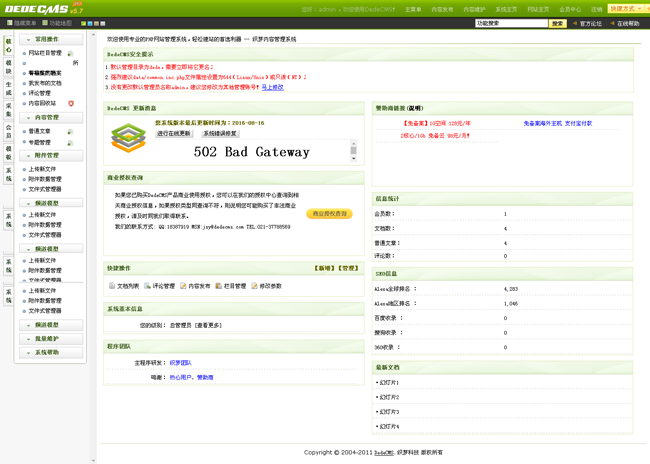Viewport: 650px width, 464px height.
Task: Click the arrow icon beside 官方论坛
Action: coord(575,24)
